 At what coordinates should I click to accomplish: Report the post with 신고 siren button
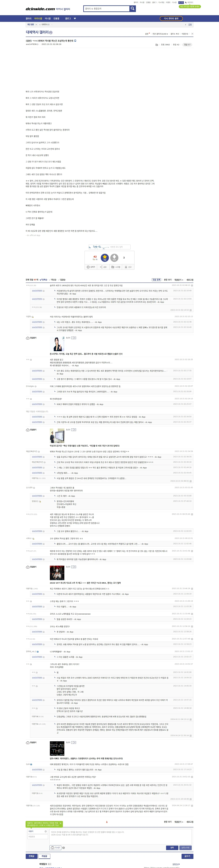[128, 267]
